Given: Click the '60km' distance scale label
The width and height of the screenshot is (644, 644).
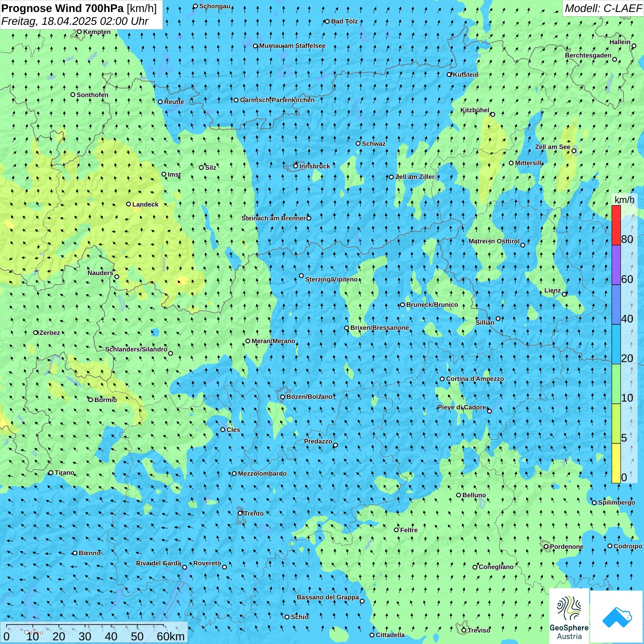Looking at the screenshot, I should coord(171,637).
